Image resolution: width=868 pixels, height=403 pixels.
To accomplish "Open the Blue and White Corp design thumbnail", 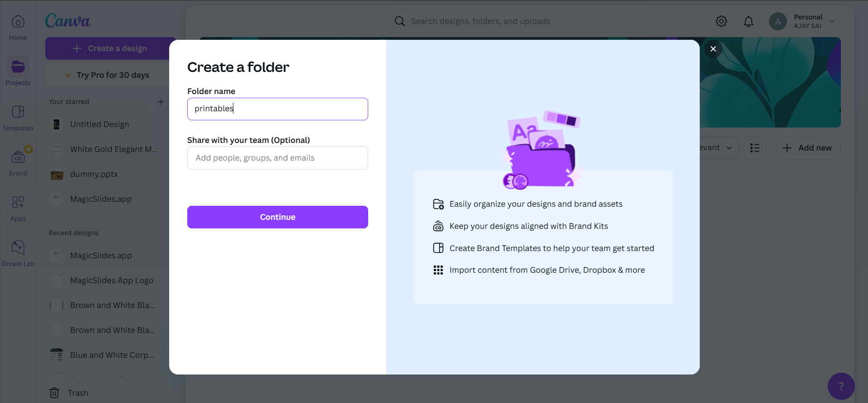I will pos(57,355).
